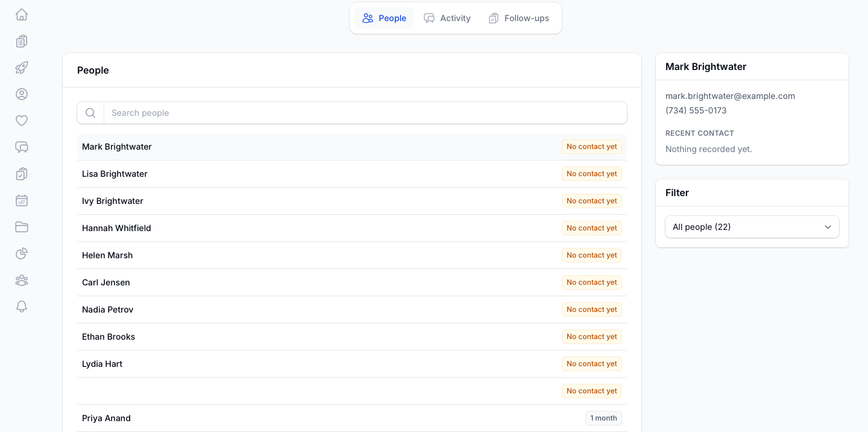
Task: Click Nothing recorded yet text
Action: point(709,149)
